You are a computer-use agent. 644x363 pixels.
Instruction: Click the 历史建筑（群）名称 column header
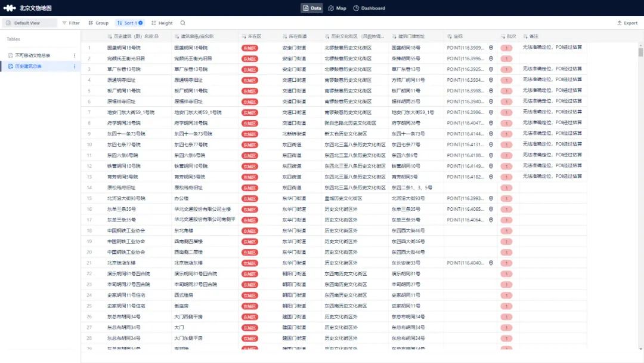click(132, 36)
